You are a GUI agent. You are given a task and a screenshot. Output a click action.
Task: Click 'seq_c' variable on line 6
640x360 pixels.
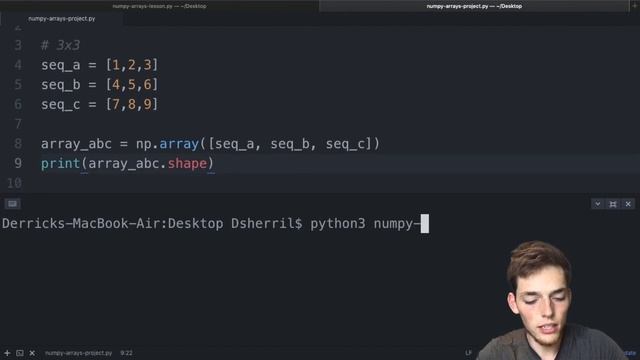(x=60, y=104)
